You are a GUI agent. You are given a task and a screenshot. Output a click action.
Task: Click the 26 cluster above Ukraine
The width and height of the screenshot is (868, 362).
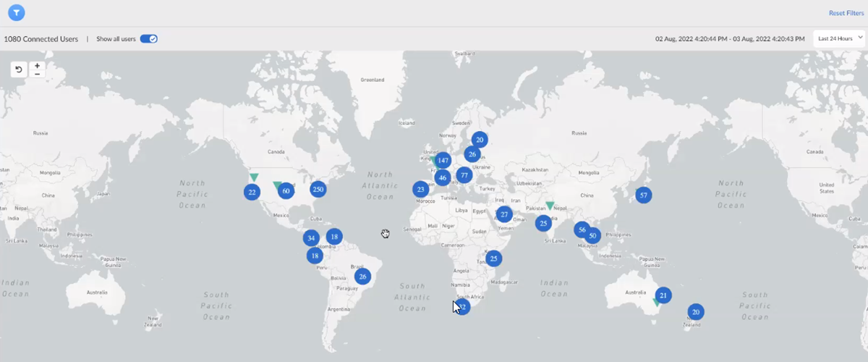[x=472, y=153]
